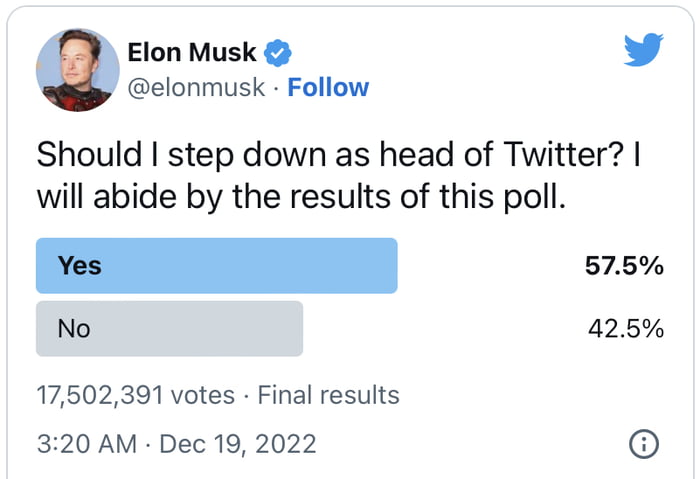
Task: Open the tweet info circle icon
Action: (644, 443)
